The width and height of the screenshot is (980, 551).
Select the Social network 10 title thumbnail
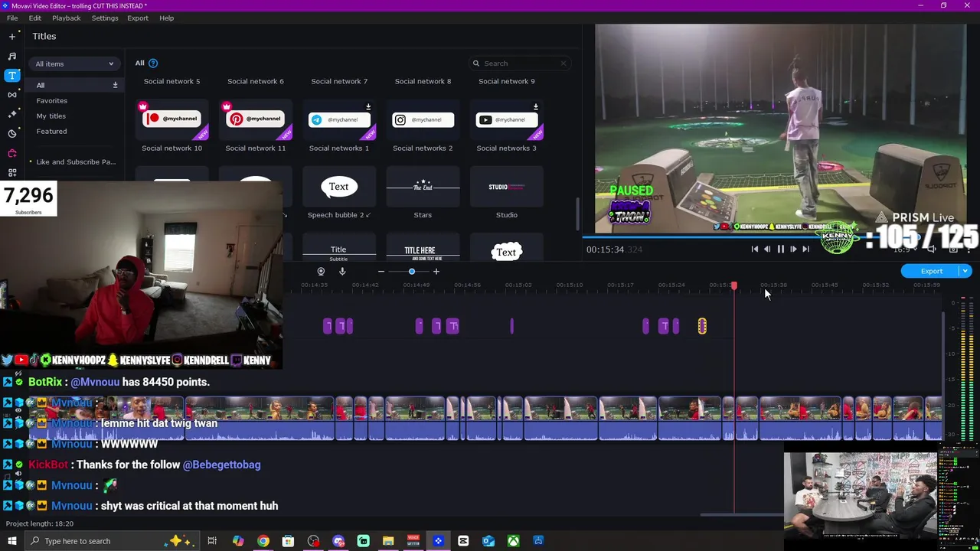coord(171,119)
